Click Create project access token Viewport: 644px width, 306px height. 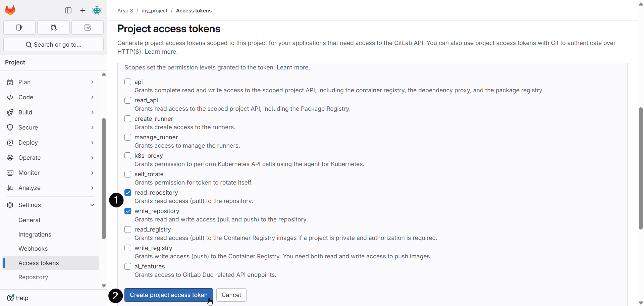168,295
